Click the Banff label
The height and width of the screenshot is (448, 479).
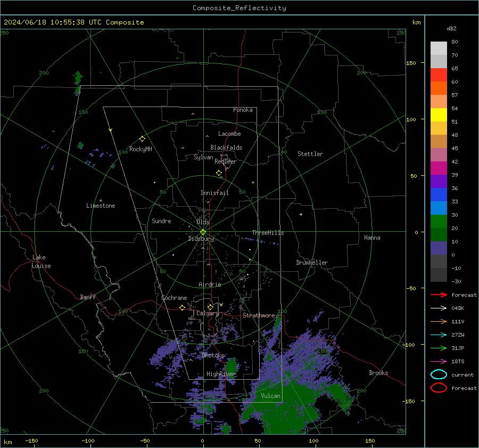88,297
